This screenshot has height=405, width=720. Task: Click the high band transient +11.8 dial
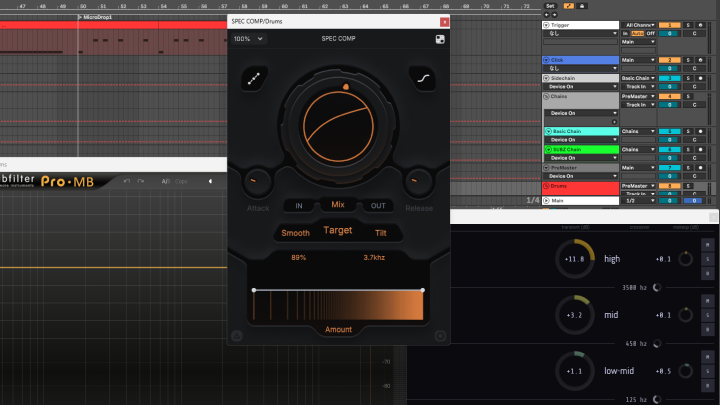click(574, 259)
